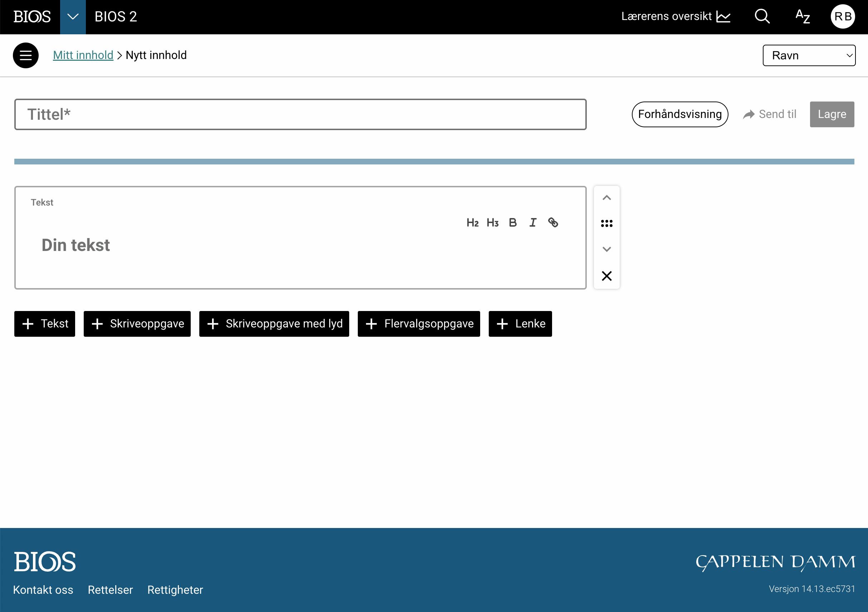Apply H3 heading formatting

pyautogui.click(x=492, y=222)
